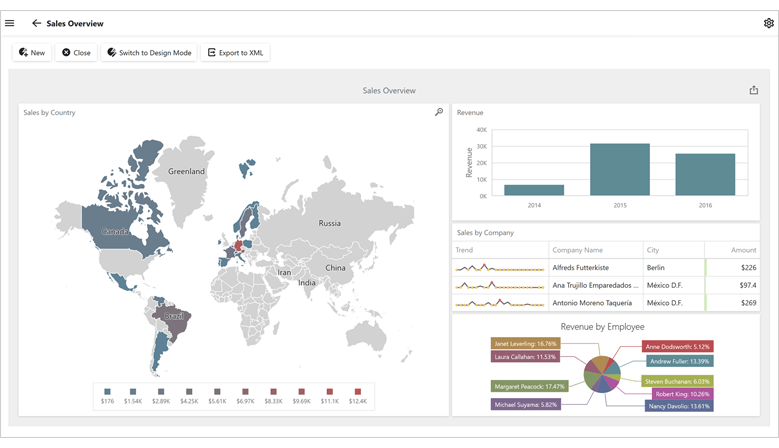Click the back arrow icon

[36, 23]
